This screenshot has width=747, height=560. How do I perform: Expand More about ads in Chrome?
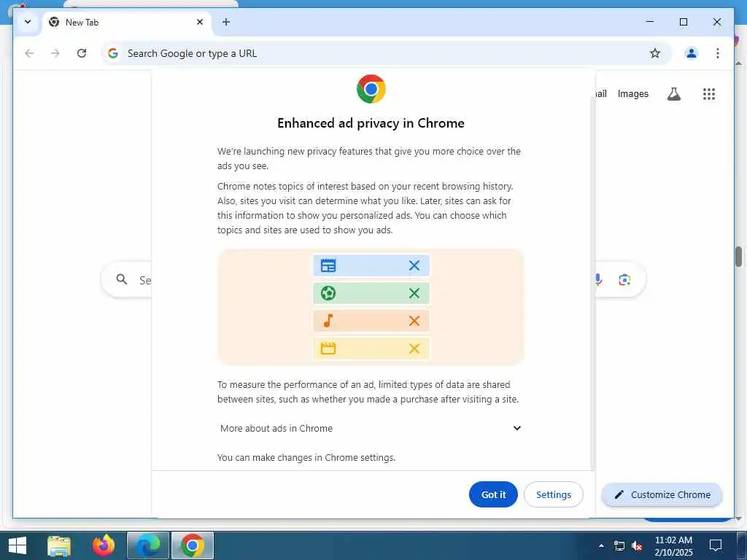pyautogui.click(x=370, y=428)
